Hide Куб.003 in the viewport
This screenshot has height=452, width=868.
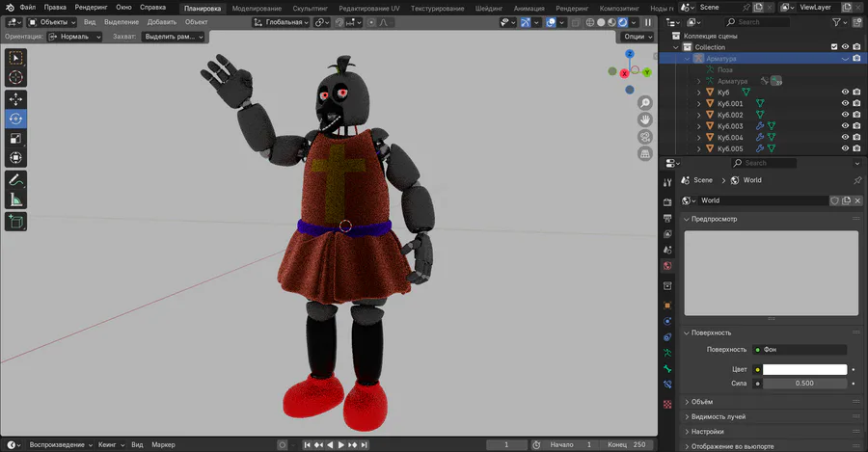click(x=845, y=126)
